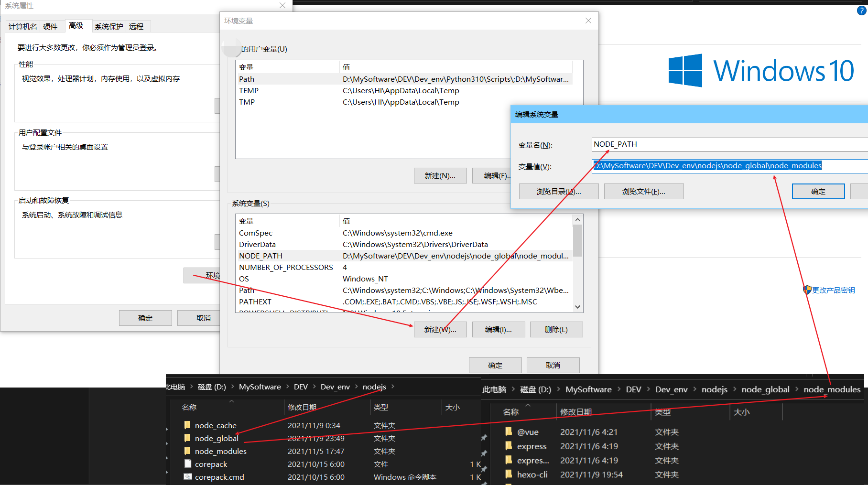
Task: Confirm with 确定 in 环境变量 dialog
Action: (495, 365)
